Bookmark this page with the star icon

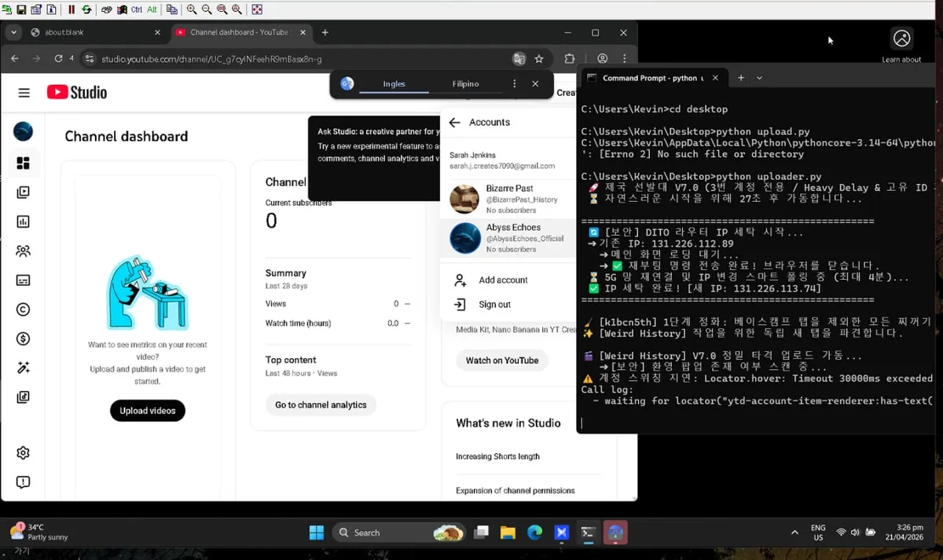point(539,59)
